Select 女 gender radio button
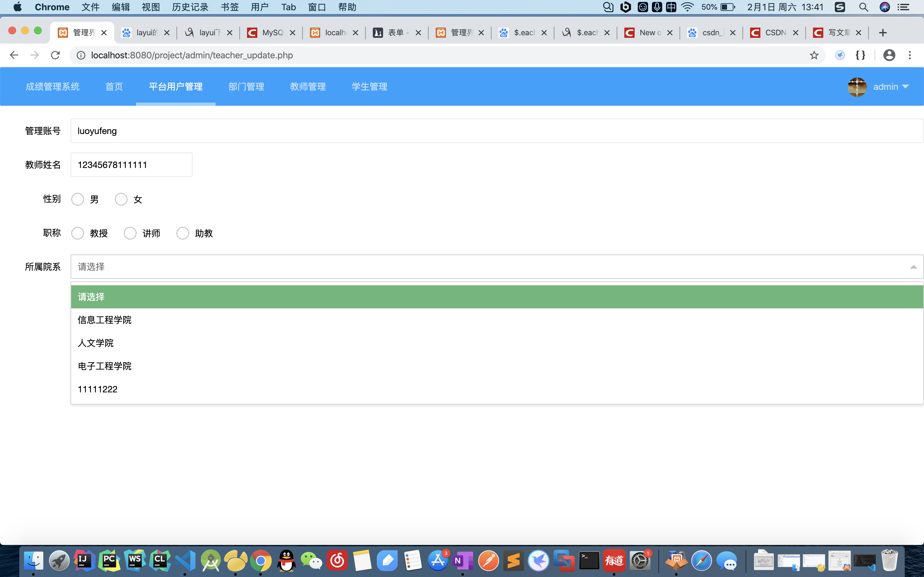924x577 pixels. coord(120,199)
